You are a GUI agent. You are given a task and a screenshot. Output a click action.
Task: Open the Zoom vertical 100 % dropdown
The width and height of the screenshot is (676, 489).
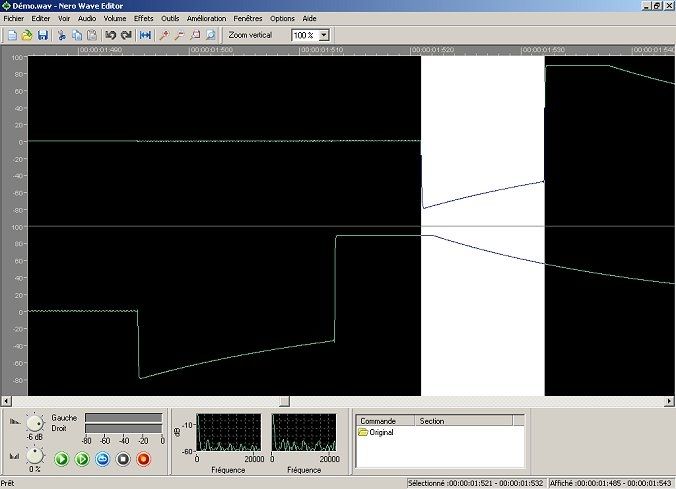325,35
